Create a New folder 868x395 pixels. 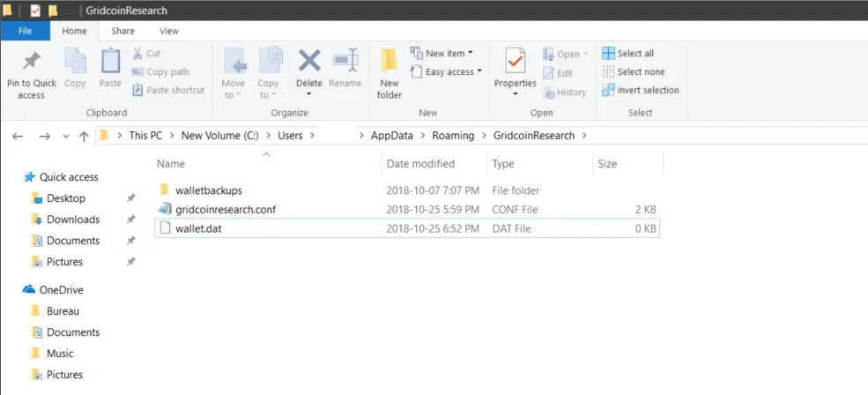coord(389,74)
